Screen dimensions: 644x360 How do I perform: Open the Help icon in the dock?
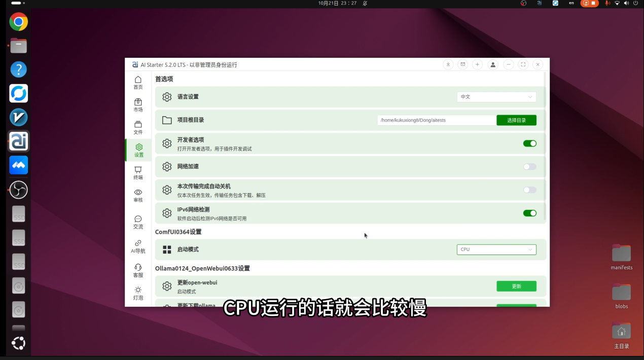pos(19,69)
